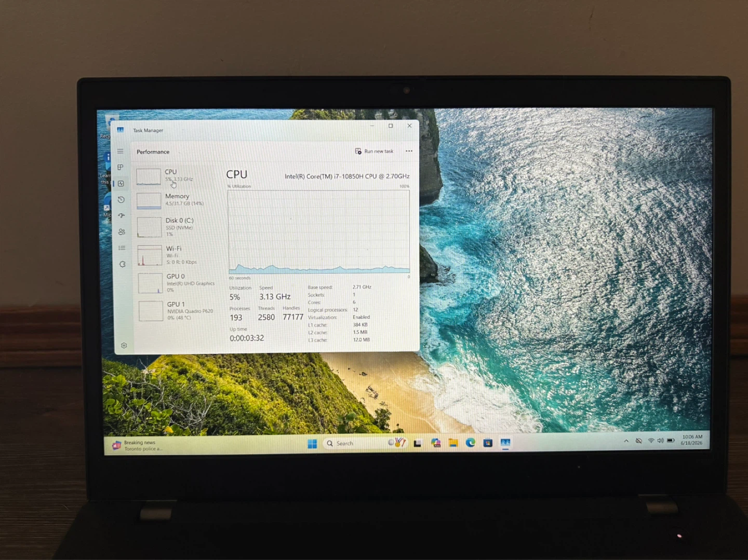Open the Users page icon
This screenshot has height=560, width=748.
122,231
